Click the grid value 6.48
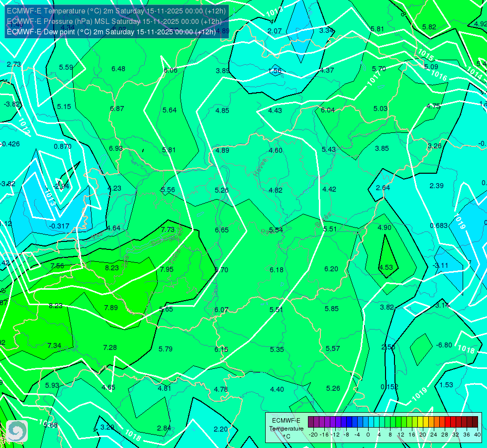Screen dimensions: 487x448 tap(118, 69)
